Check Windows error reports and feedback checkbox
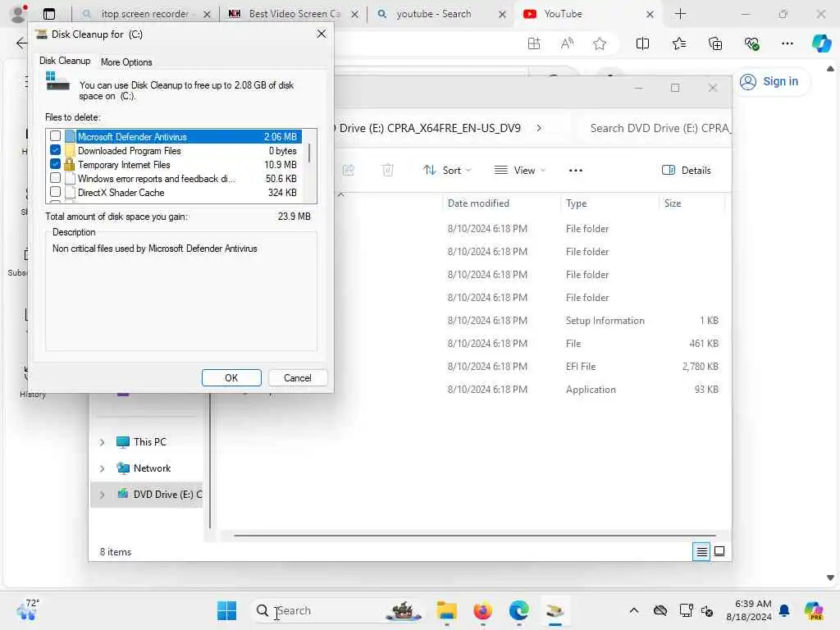This screenshot has width=840, height=630. click(x=55, y=178)
